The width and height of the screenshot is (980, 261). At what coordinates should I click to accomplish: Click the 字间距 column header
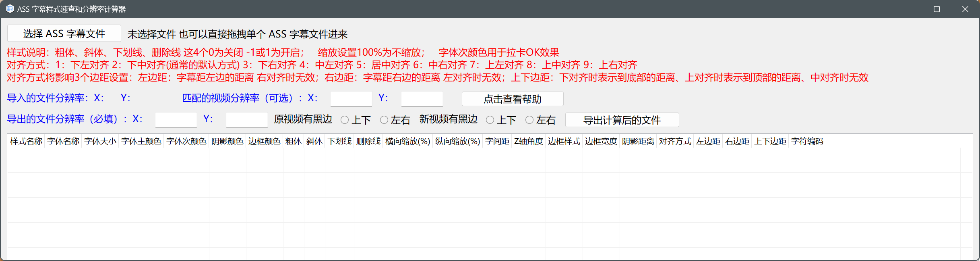497,141
